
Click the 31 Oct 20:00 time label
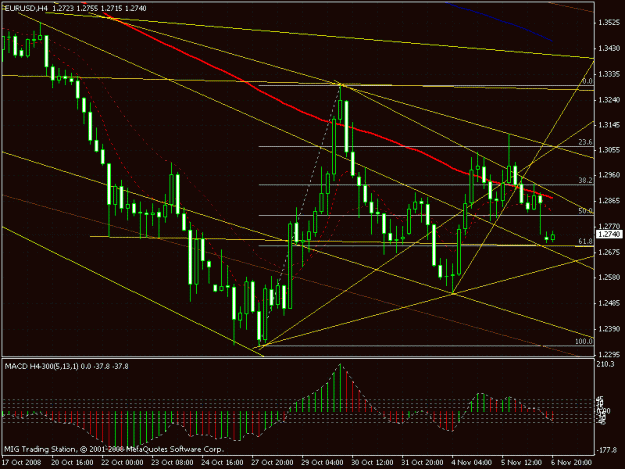pyautogui.click(x=423, y=463)
